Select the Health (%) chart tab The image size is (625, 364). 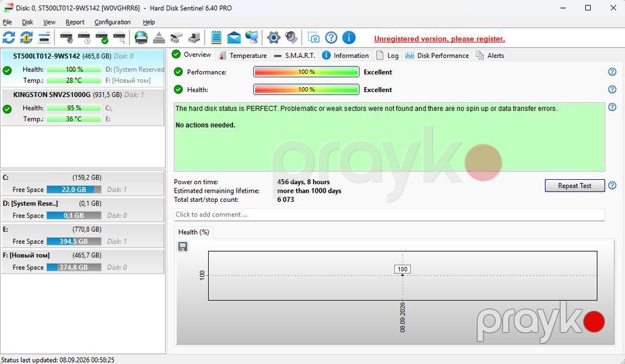coord(193,232)
